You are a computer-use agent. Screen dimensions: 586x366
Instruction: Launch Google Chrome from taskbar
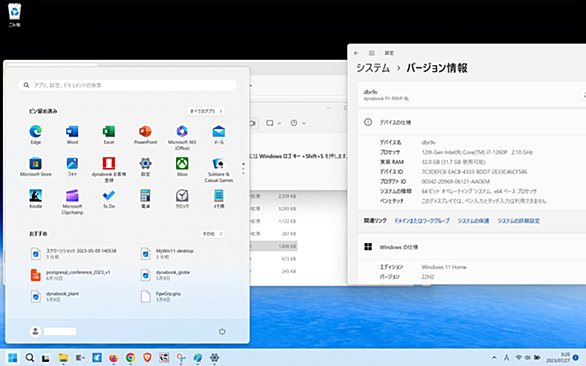tap(130, 358)
